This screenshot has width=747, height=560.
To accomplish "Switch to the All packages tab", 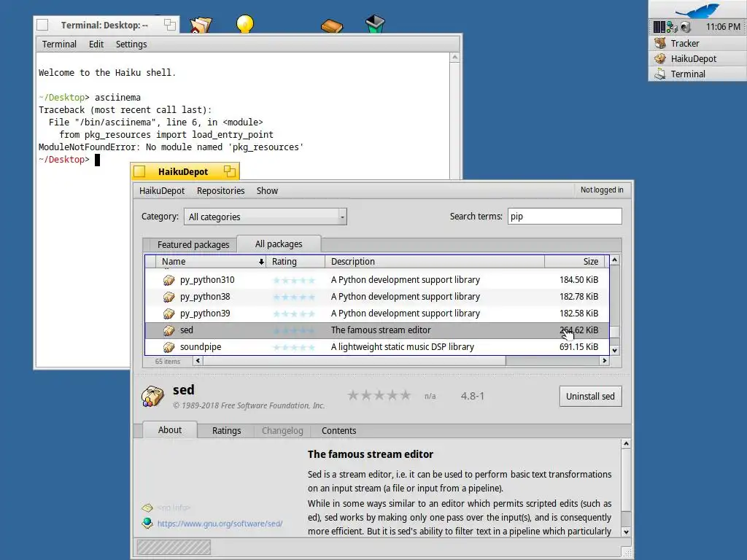I will (x=279, y=244).
